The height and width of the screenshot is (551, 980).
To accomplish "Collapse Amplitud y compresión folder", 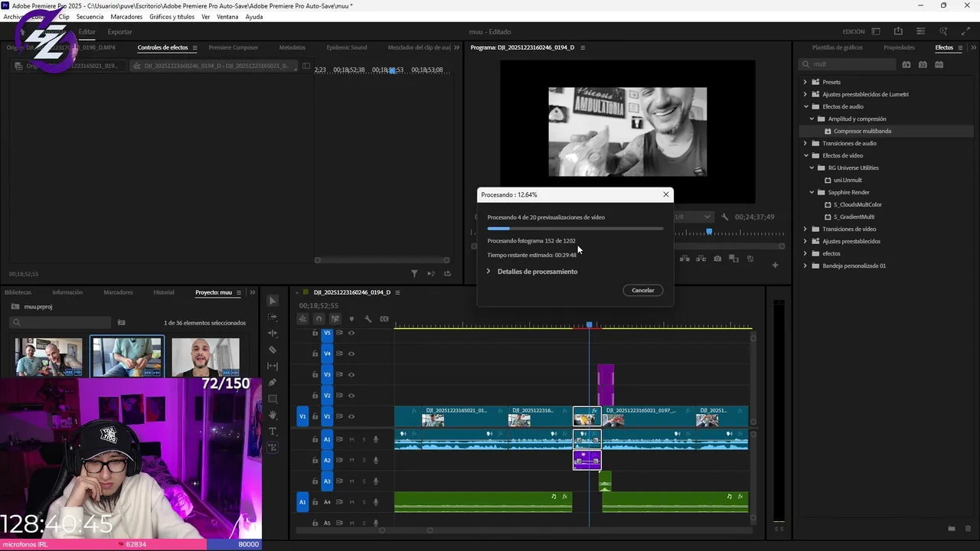I will point(812,119).
